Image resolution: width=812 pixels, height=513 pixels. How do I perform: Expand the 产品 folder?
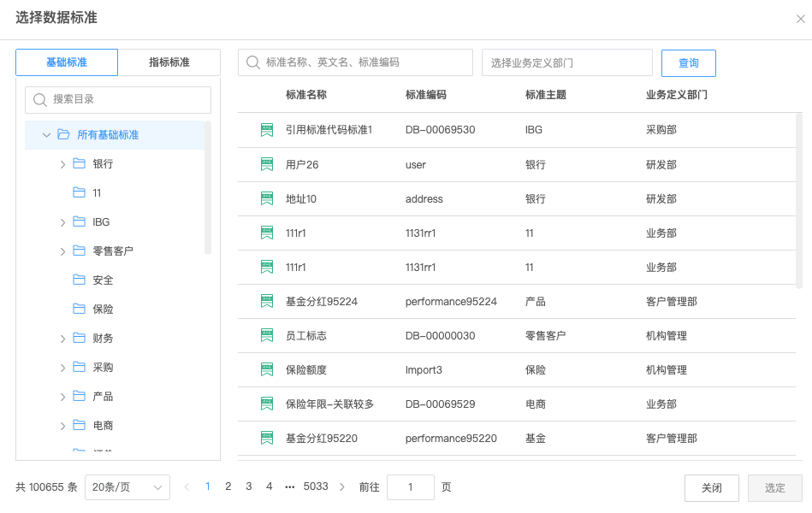click(x=62, y=397)
